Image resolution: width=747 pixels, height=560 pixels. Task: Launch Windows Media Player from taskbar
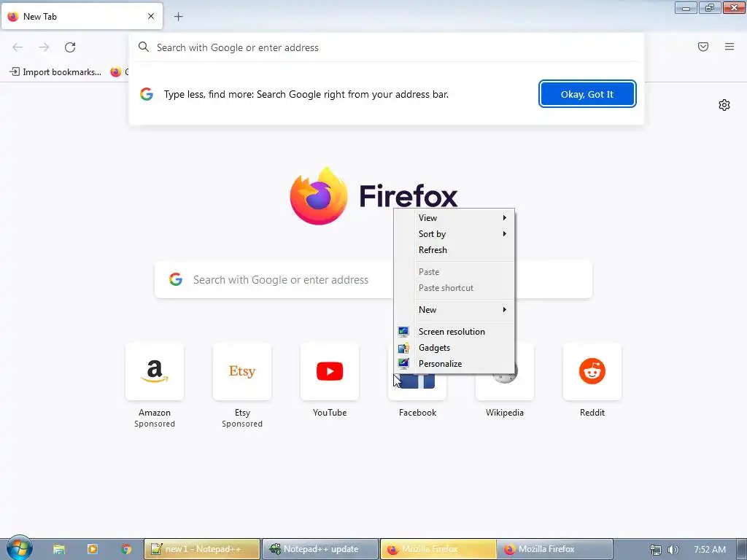93,549
